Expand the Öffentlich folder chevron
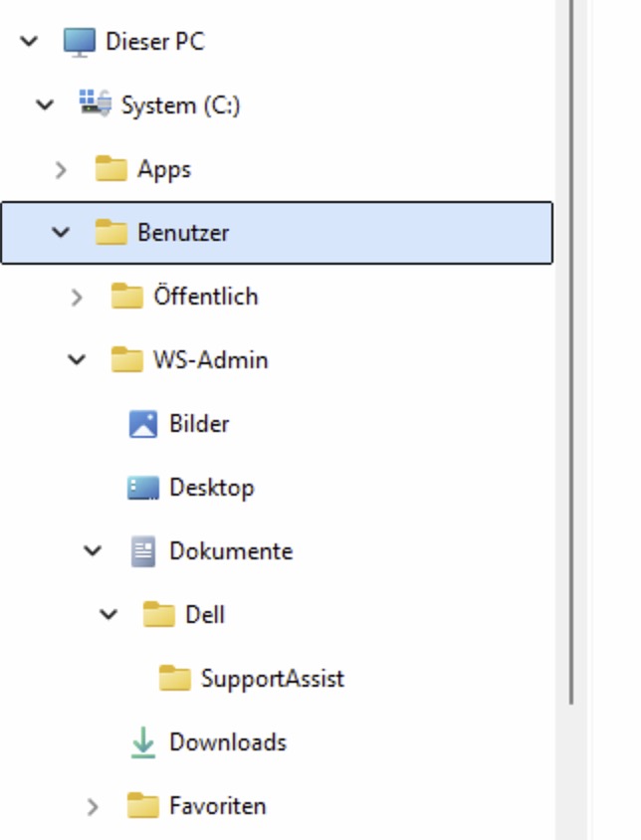This screenshot has width=641, height=840. pos(78,297)
